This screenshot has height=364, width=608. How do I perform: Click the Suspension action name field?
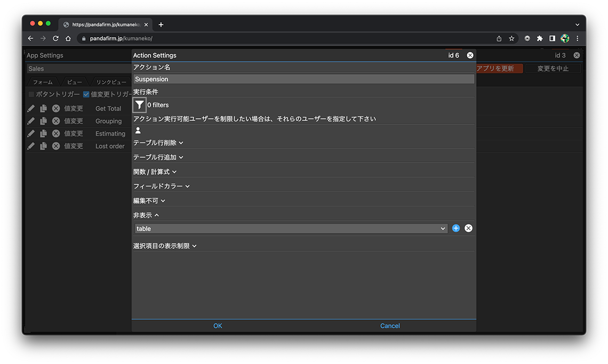pyautogui.click(x=303, y=79)
